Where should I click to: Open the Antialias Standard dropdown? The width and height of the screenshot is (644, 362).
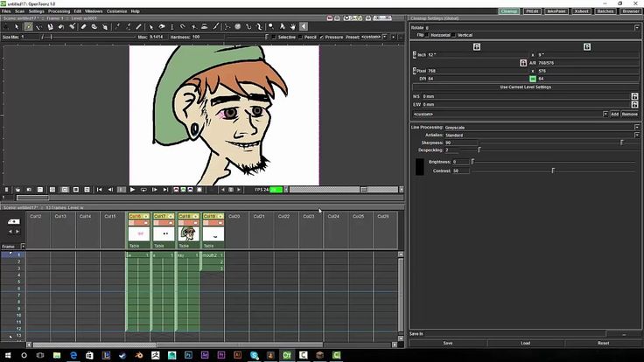coord(636,136)
